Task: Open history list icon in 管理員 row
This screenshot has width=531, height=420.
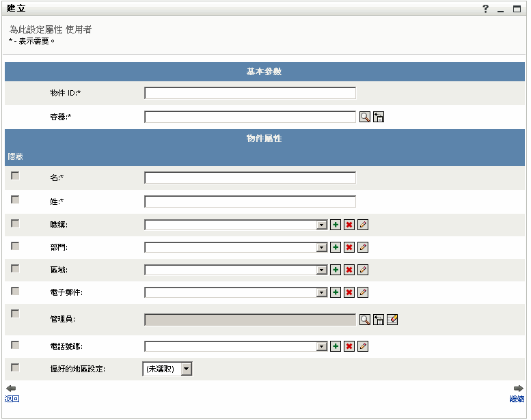Action: pyautogui.click(x=379, y=320)
